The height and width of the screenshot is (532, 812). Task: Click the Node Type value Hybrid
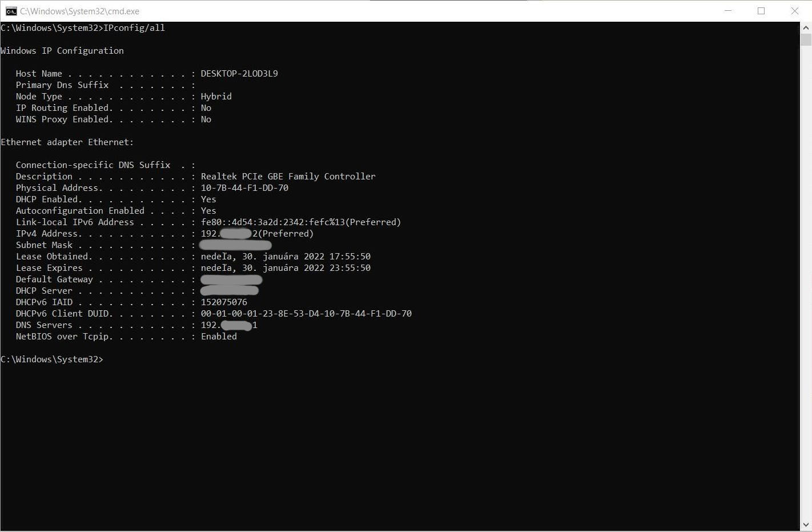[216, 96]
